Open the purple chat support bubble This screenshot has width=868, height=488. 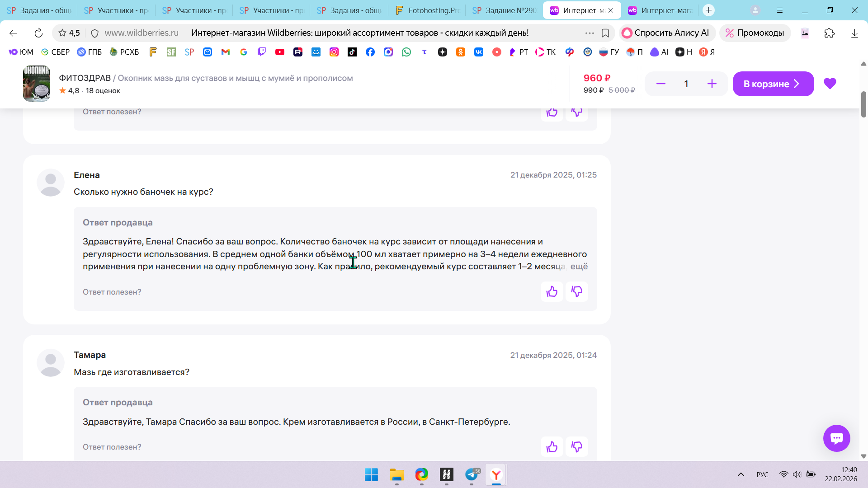(836, 438)
